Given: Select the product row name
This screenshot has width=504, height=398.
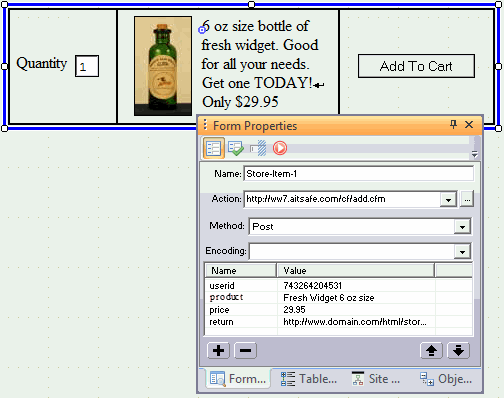Looking at the screenshot, I should (226, 297).
